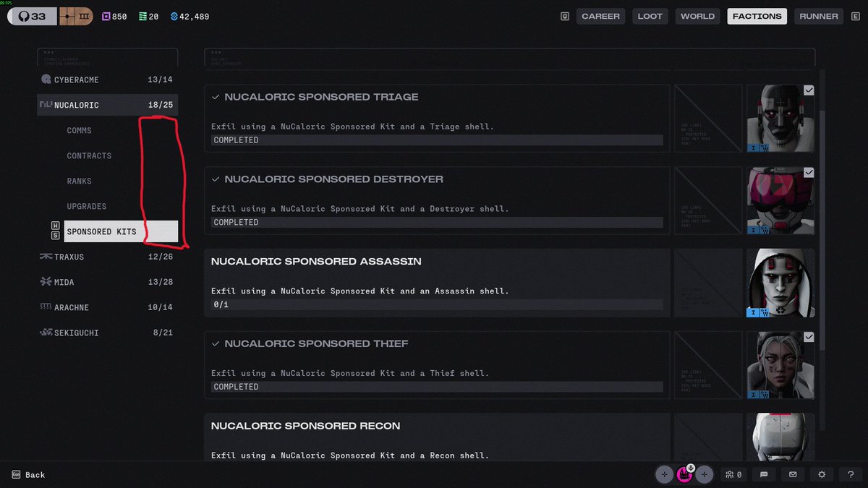Viewport: 868px width, 488px height.
Task: Select the NuCaloric faction logo icon
Action: [x=46, y=105]
